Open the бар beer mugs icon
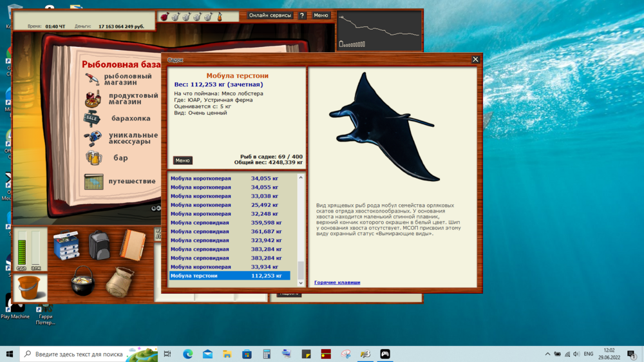This screenshot has height=362, width=644. tap(93, 158)
